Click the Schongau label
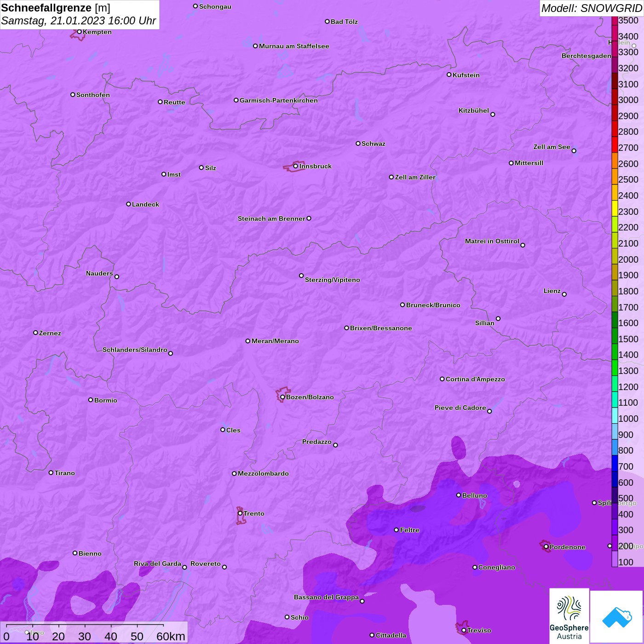 pos(215,6)
